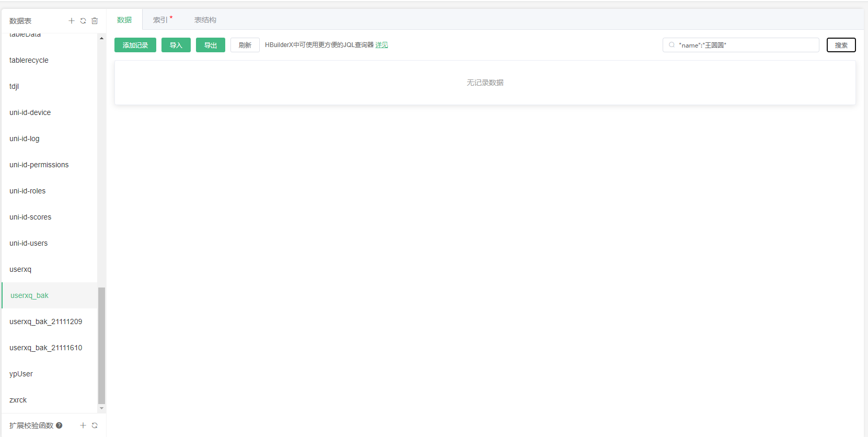The image size is (868, 437).
Task: Refresh the validation function list
Action: click(x=95, y=425)
